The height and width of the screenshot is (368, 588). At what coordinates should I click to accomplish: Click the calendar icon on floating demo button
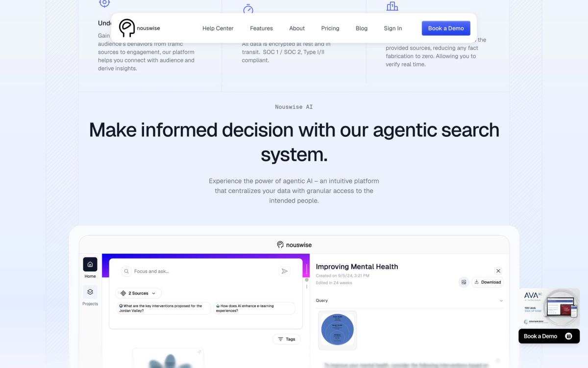click(568, 336)
